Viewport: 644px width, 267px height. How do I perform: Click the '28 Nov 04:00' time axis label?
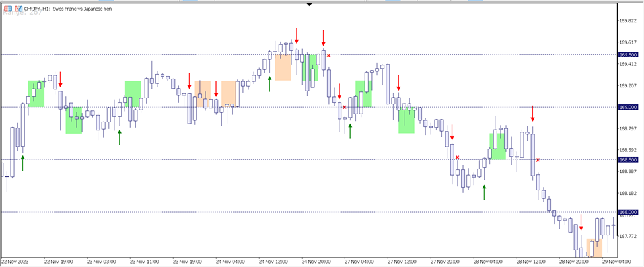tap(488, 261)
